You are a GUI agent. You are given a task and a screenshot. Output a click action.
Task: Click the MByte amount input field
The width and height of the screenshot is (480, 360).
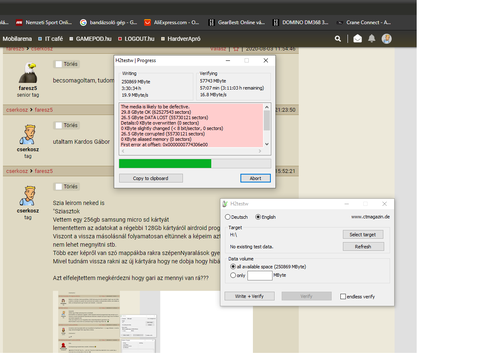click(x=260, y=275)
